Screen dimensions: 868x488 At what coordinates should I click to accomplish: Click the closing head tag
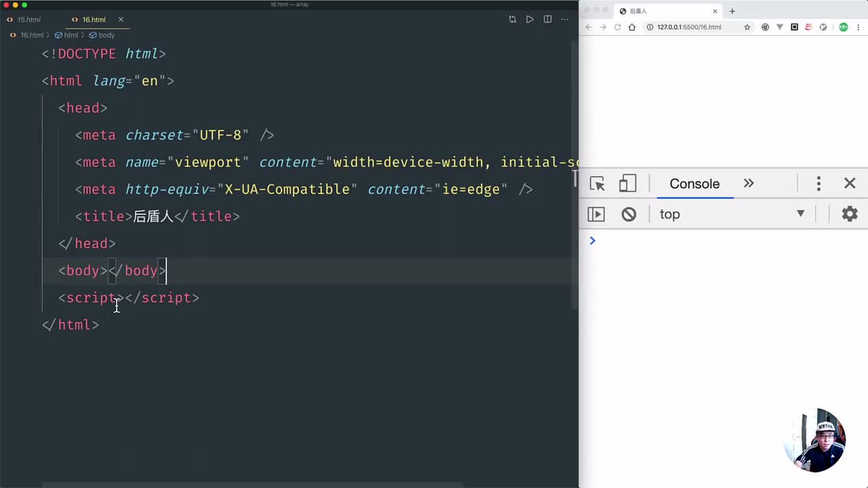(x=87, y=243)
